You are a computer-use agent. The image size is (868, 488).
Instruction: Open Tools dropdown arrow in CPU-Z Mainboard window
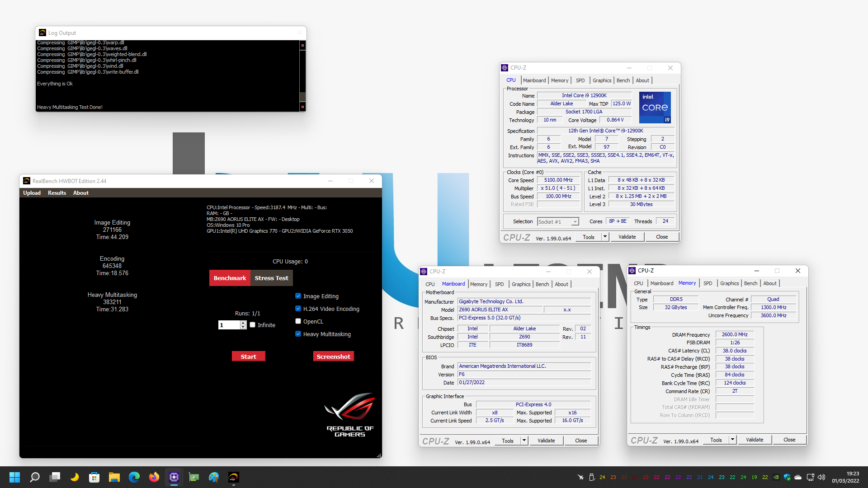(x=524, y=441)
